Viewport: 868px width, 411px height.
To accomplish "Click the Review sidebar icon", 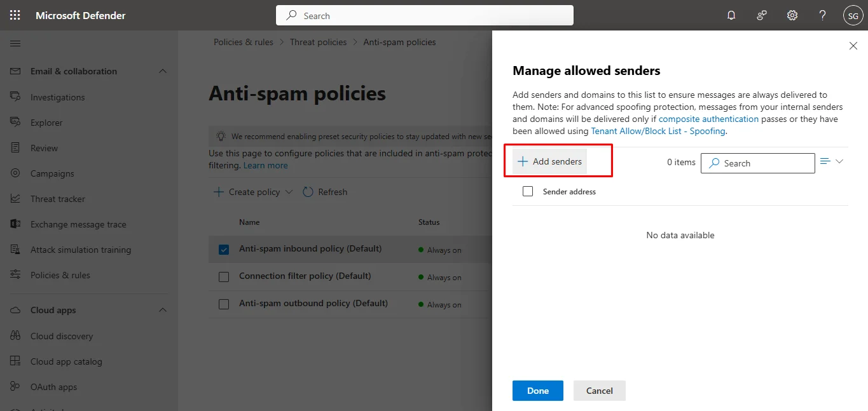I will (16, 147).
